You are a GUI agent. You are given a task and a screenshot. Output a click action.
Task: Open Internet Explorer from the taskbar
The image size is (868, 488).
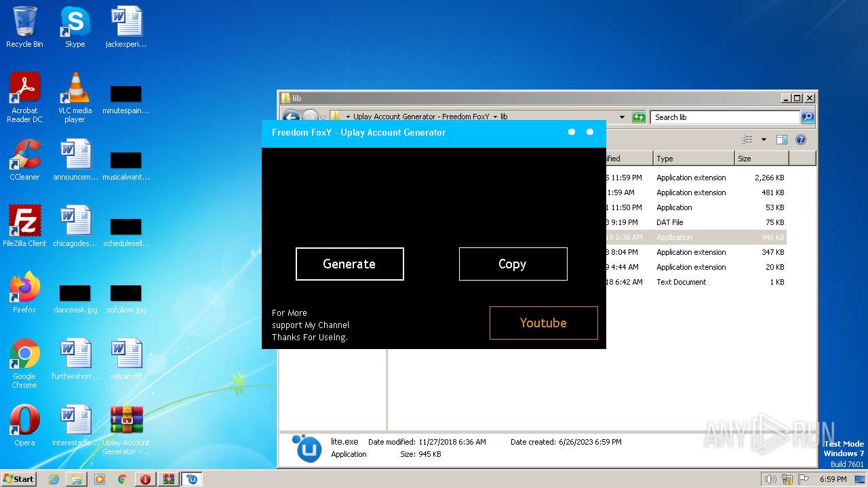pyautogui.click(x=54, y=479)
